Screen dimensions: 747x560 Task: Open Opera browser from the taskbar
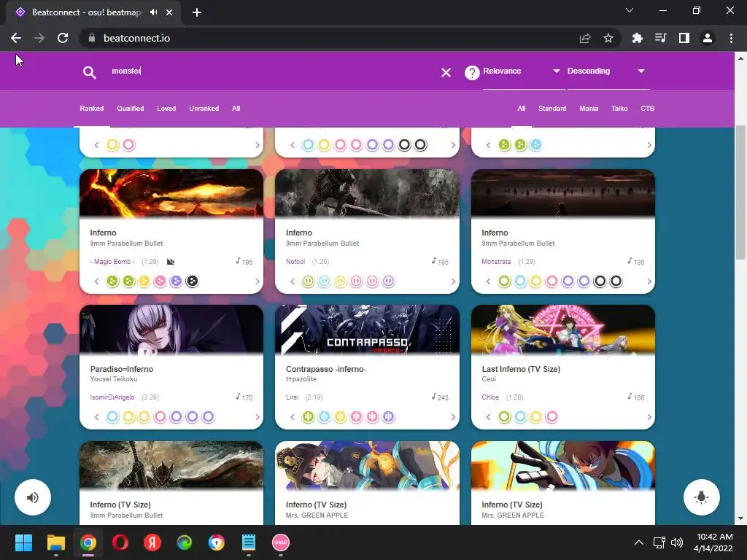[120, 542]
